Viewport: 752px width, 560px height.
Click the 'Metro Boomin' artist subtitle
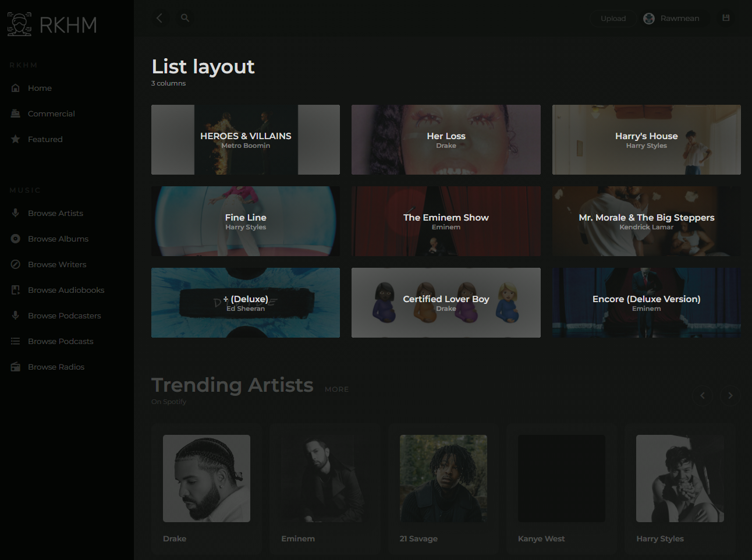pyautogui.click(x=246, y=146)
